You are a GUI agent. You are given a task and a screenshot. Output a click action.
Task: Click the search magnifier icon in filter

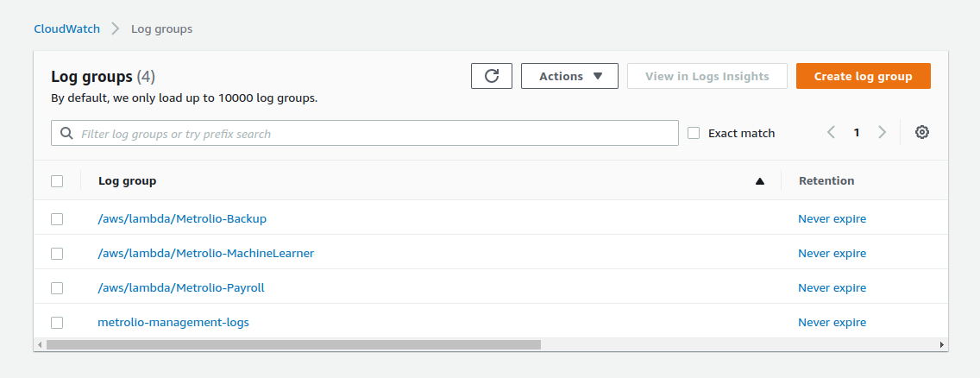tap(66, 134)
